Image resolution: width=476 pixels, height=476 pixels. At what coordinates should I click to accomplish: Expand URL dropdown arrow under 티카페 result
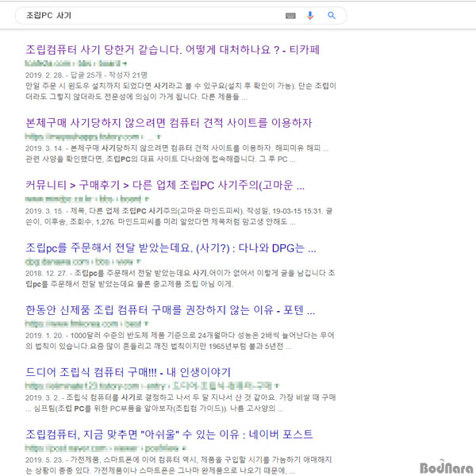point(125,63)
